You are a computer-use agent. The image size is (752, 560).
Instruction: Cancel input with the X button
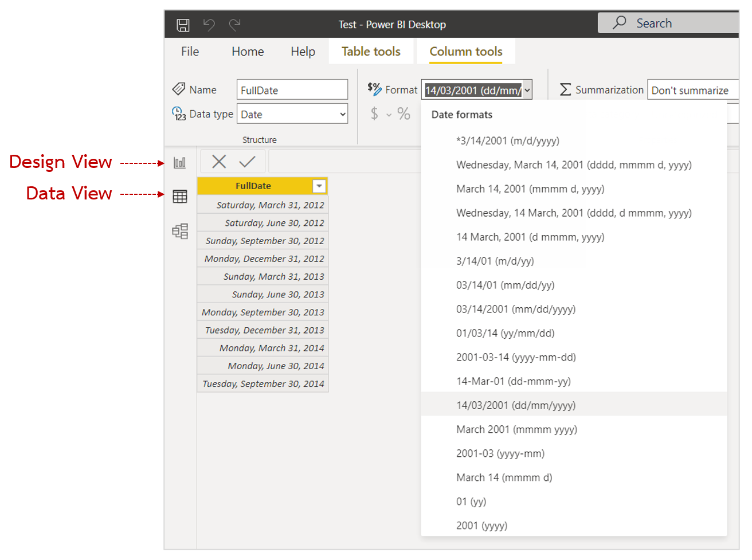(x=218, y=161)
